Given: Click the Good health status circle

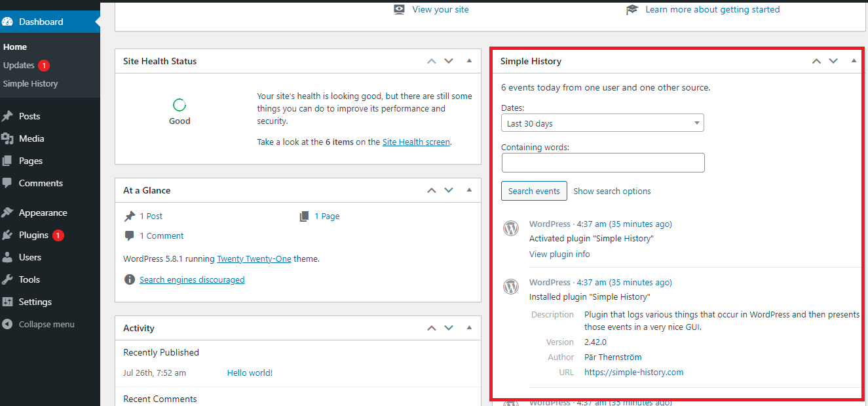Looking at the screenshot, I should (x=179, y=105).
